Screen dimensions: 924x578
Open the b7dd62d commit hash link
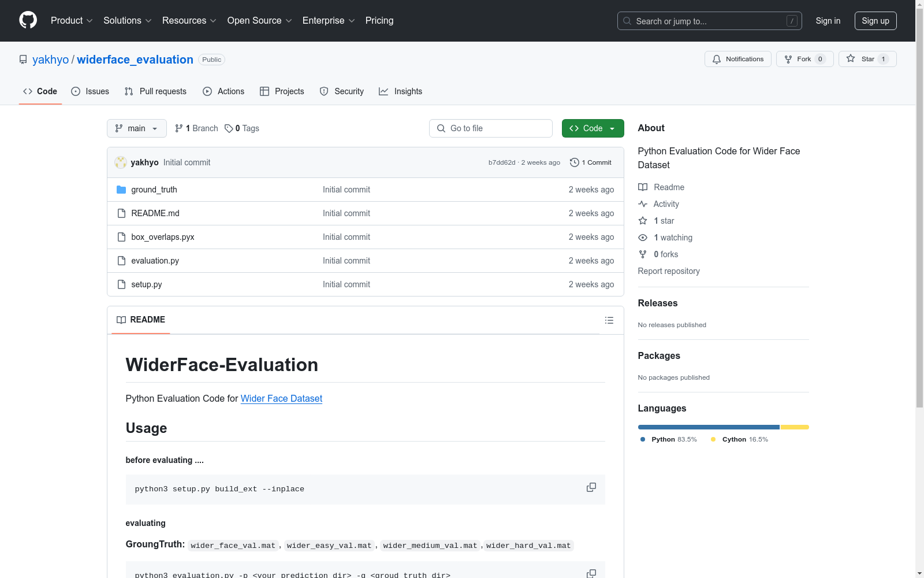(x=502, y=162)
